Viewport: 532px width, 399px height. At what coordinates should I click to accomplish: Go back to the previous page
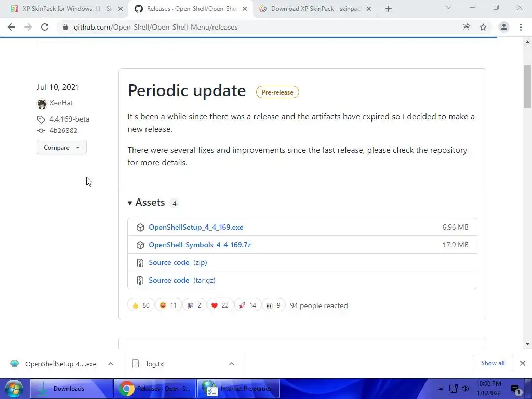[x=11, y=27]
